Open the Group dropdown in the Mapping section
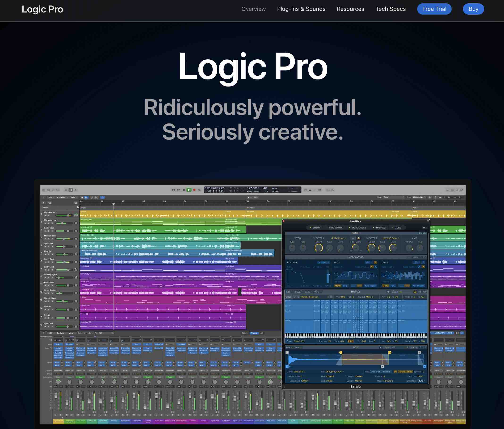The height and width of the screenshot is (429, 504). pyautogui.click(x=298, y=292)
